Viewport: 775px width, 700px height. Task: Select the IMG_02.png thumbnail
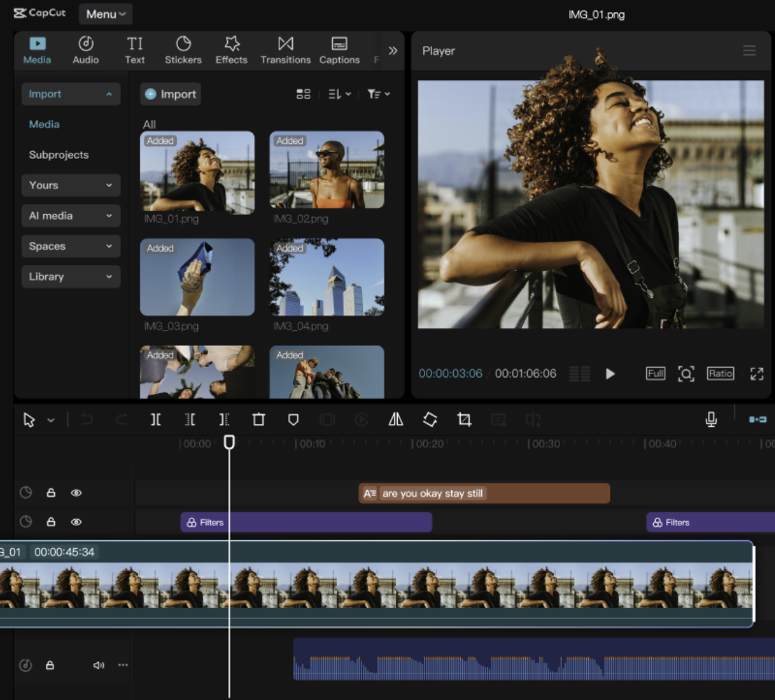pyautogui.click(x=327, y=170)
